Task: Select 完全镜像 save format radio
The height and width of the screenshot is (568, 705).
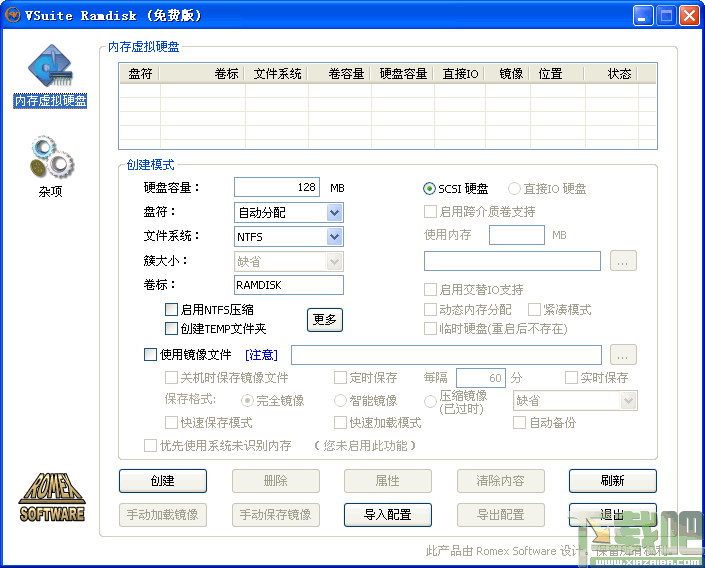Action: click(x=247, y=400)
